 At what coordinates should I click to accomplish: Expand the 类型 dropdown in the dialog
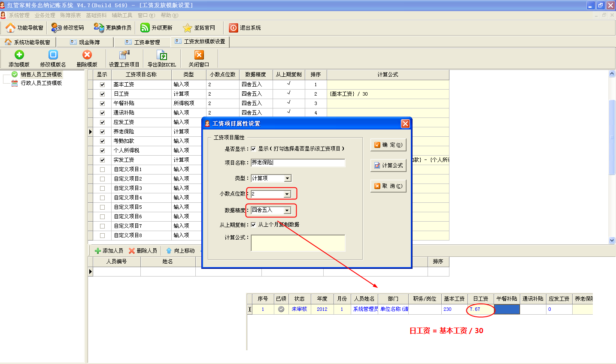pos(288,178)
